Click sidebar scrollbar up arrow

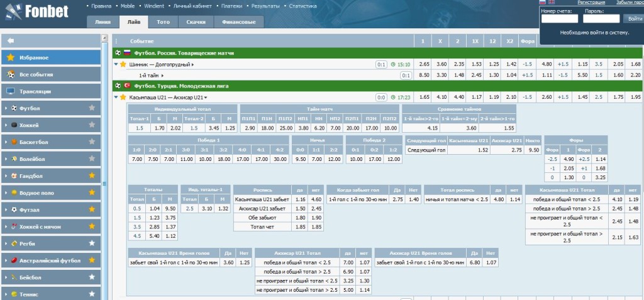pyautogui.click(x=104, y=38)
